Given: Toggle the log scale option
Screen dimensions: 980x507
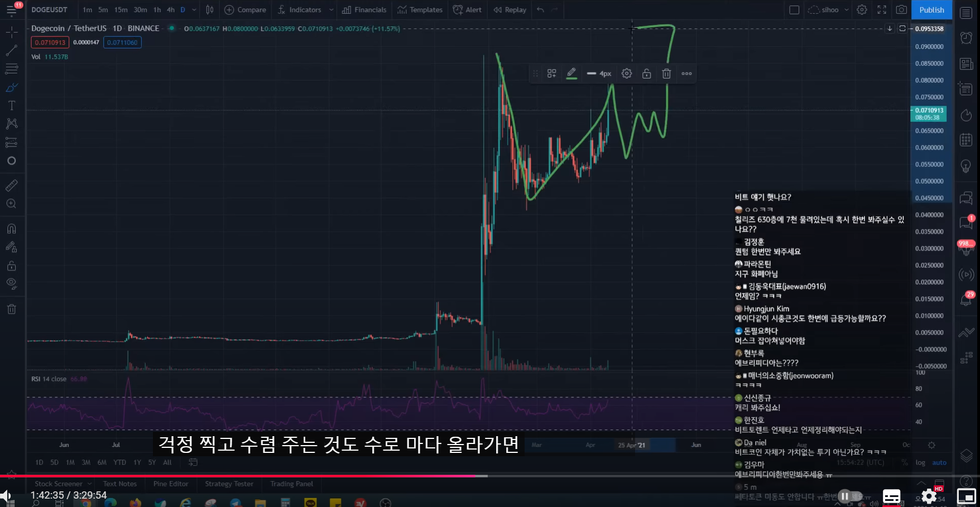Looking at the screenshot, I should coord(920,462).
